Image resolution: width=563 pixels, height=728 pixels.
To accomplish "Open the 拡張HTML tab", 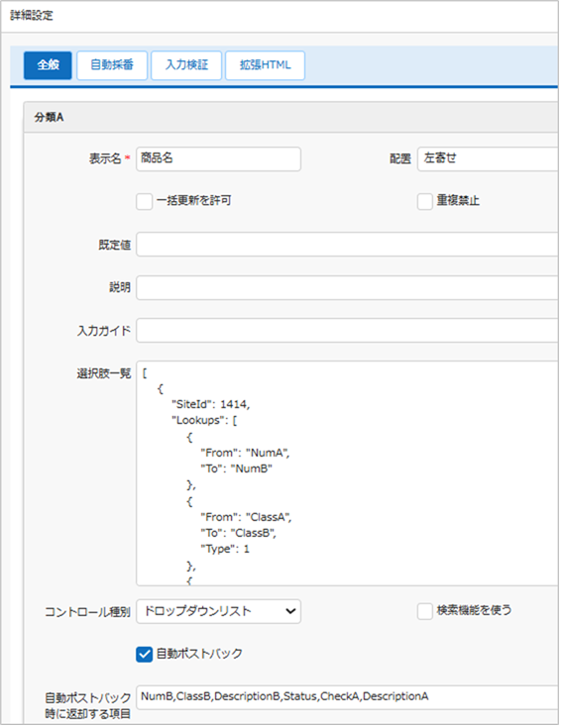I will [266, 65].
